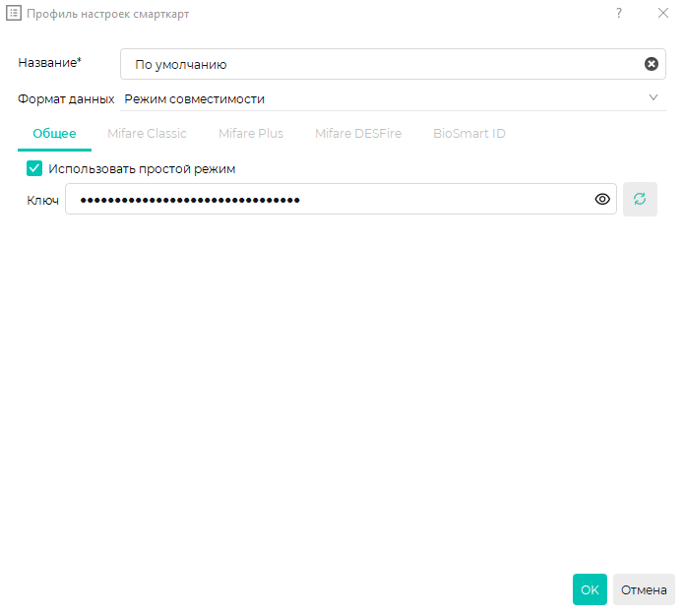The image size is (684, 616).
Task: Click the profile list icon in the title bar
Action: click(14, 13)
